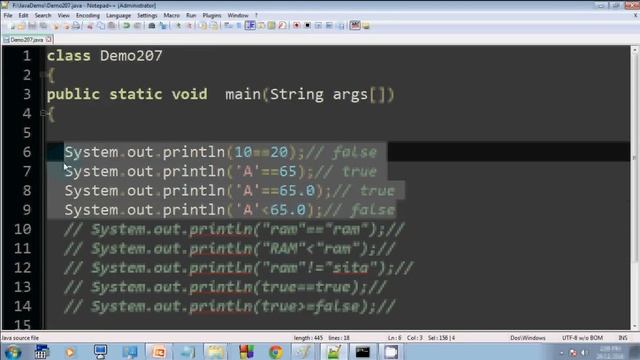640x360 pixels.
Task: Collapse the fold marker at line 4
Action: pos(43,113)
